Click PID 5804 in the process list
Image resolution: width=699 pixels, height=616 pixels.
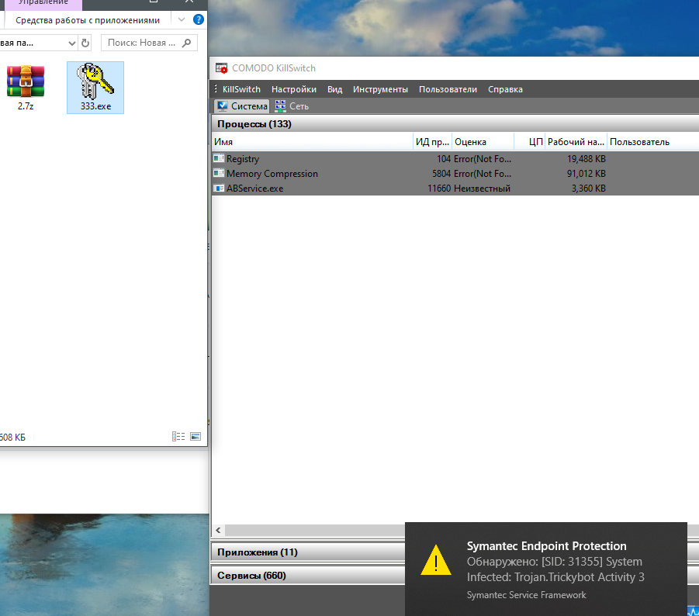click(441, 173)
